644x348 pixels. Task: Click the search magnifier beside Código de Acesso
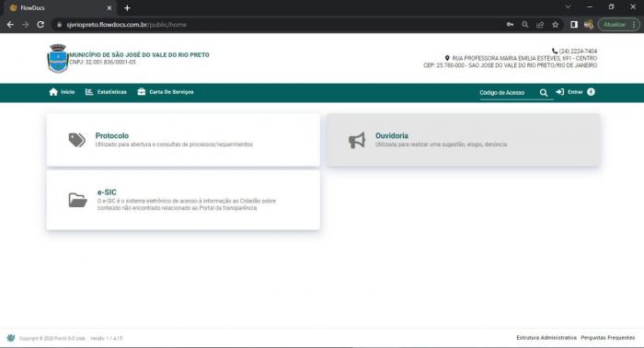(x=544, y=93)
